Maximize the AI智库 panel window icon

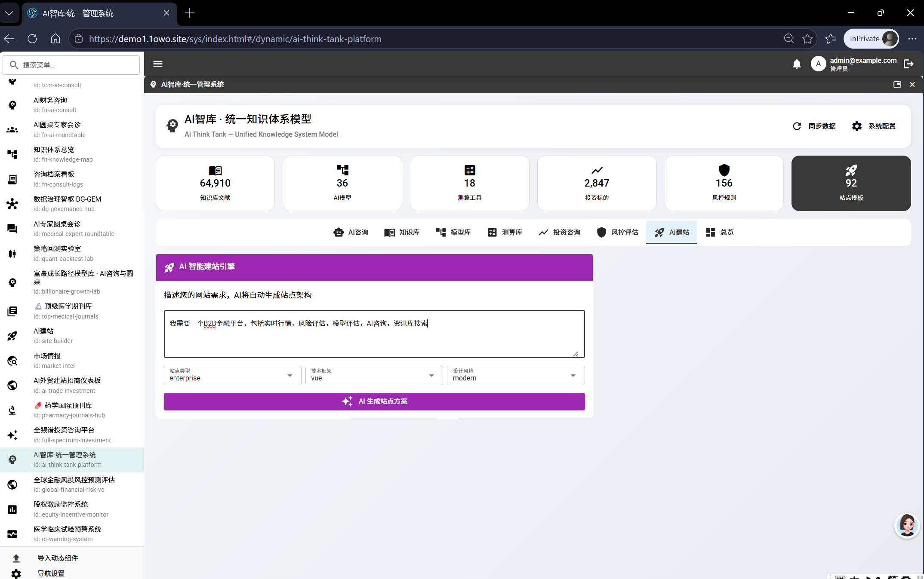point(897,85)
